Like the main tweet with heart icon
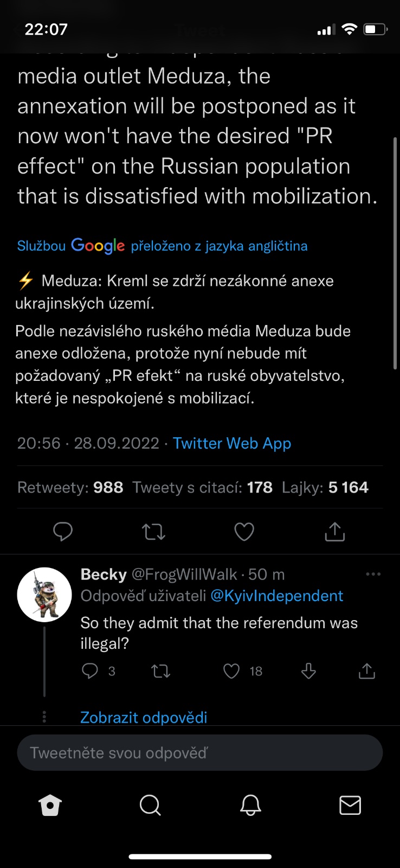The image size is (400, 868). (x=244, y=532)
